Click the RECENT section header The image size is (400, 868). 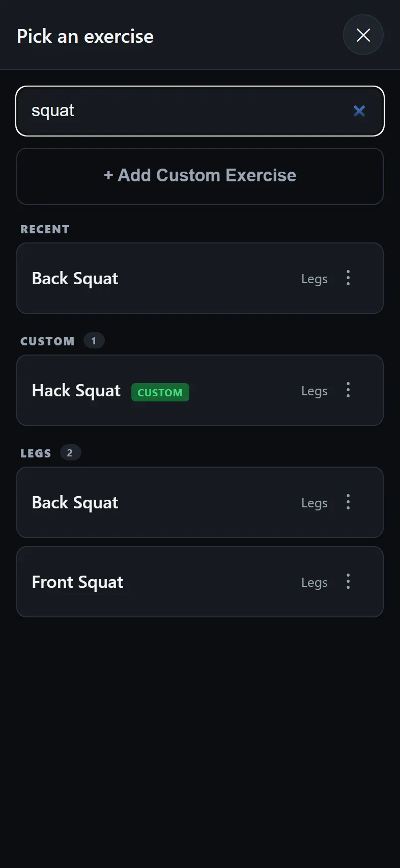click(x=45, y=229)
